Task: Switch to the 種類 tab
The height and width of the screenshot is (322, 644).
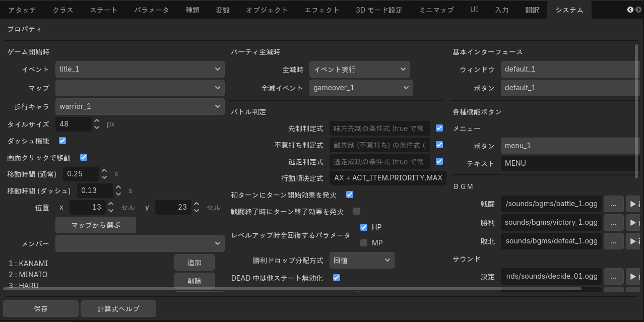Action: 192,10
